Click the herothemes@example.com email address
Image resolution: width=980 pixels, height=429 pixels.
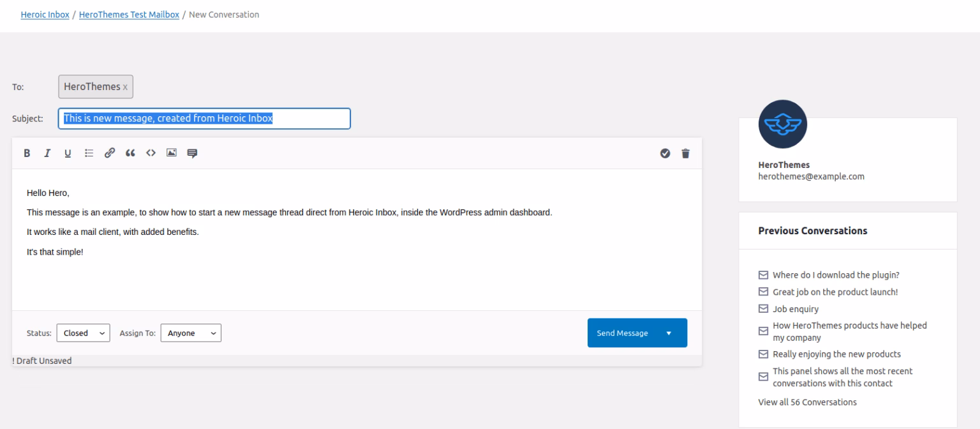click(812, 177)
